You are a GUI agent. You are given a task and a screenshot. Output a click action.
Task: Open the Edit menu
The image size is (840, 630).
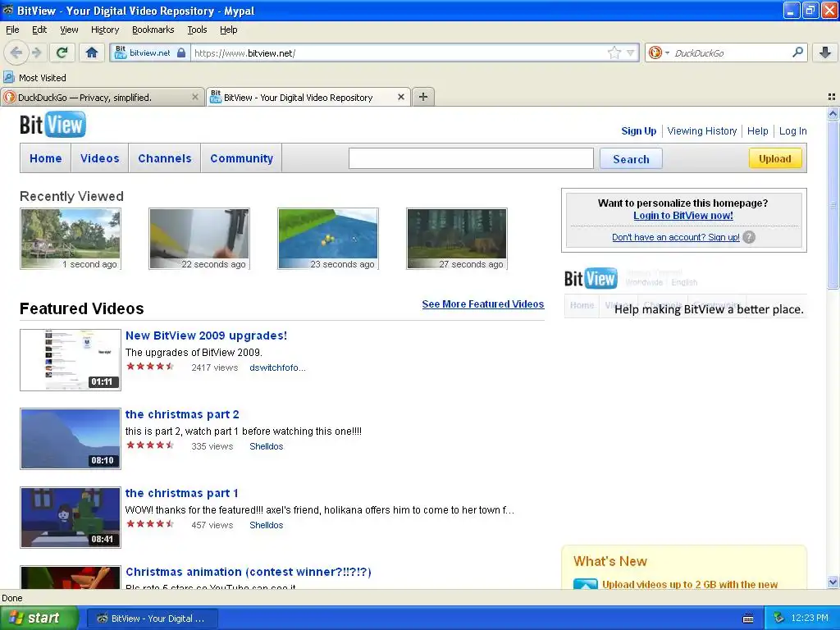click(39, 30)
